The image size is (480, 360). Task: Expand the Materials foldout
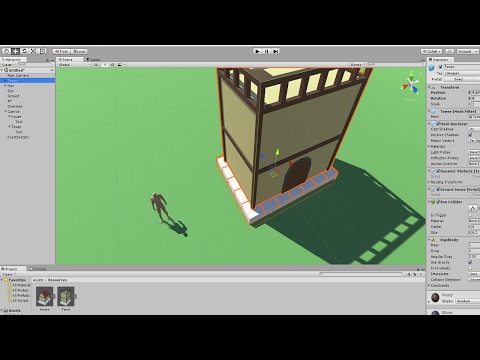coord(429,146)
